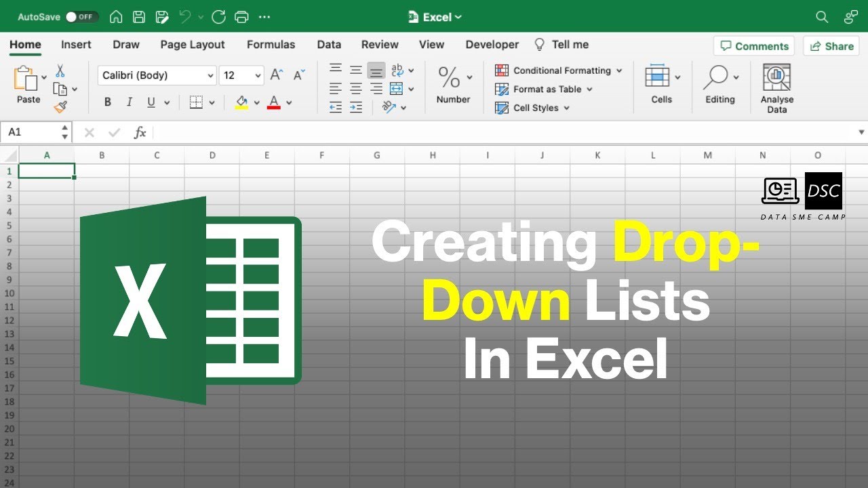The width and height of the screenshot is (868, 488).
Task: Open the font size 12 dropdown
Action: [241, 75]
